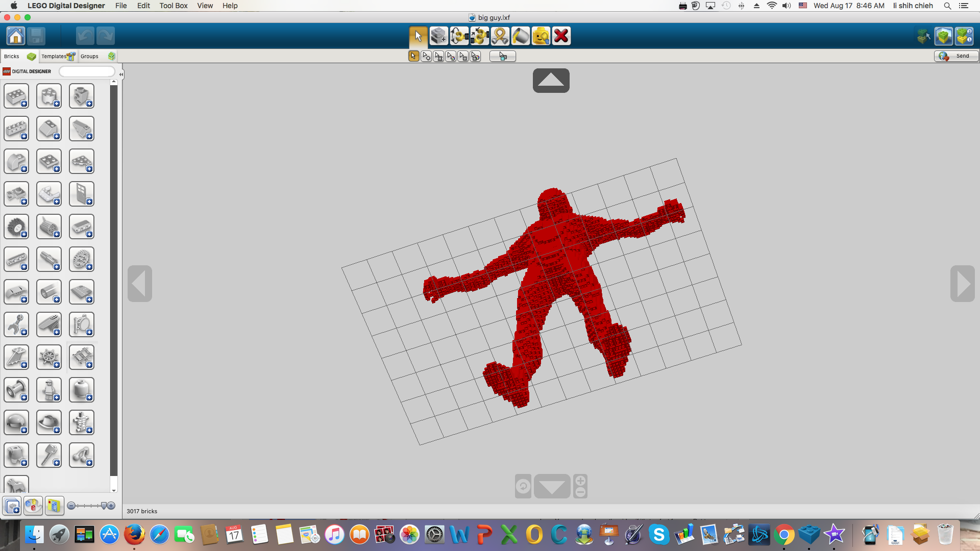Click the Send button
980x551 pixels.
point(957,56)
